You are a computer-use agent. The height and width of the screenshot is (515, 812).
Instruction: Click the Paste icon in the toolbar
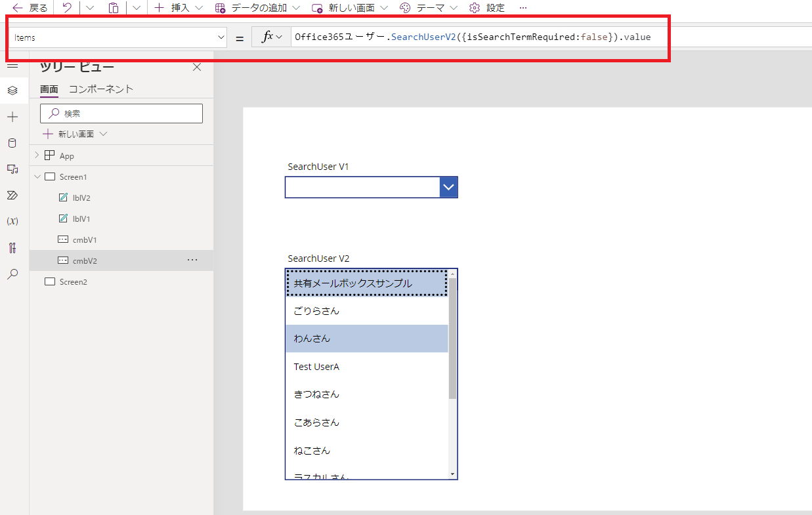(114, 8)
